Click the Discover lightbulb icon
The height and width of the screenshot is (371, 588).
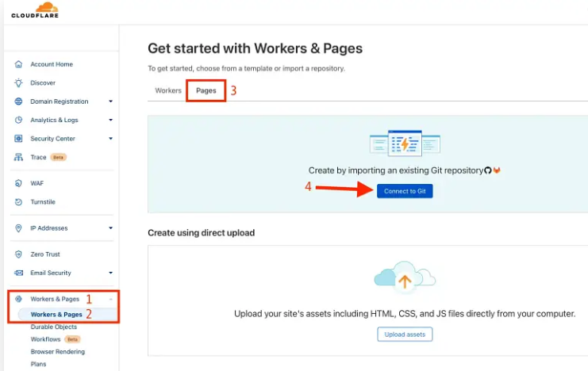point(18,82)
